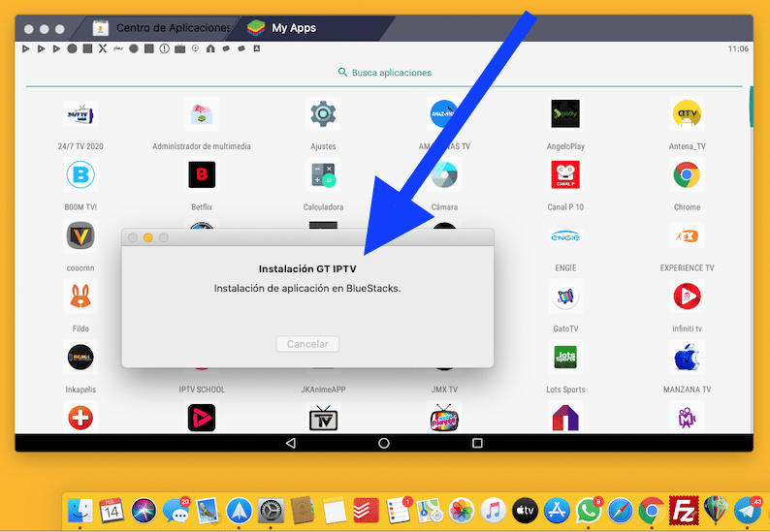Viewport: 770px width, 532px height.
Task: Click the search magnifier icon
Action: click(x=342, y=72)
